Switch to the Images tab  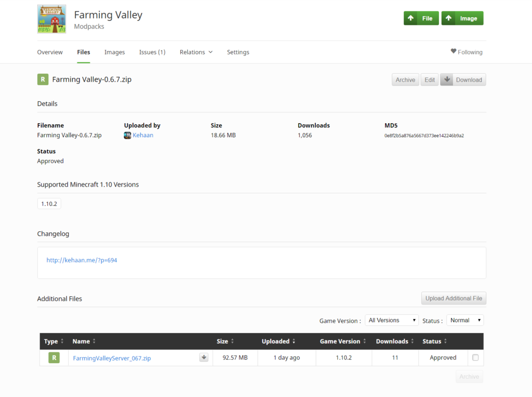115,52
